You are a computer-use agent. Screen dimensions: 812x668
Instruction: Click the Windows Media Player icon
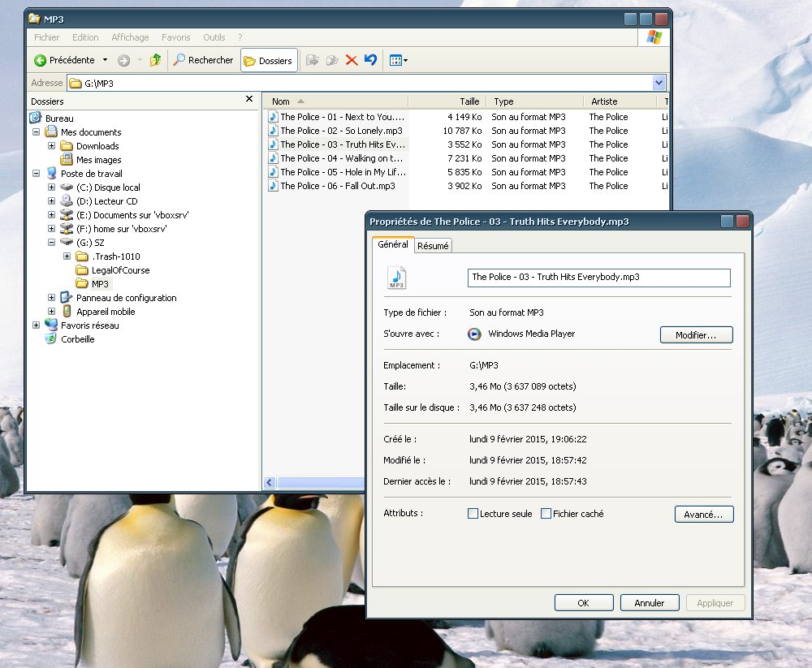[474, 334]
